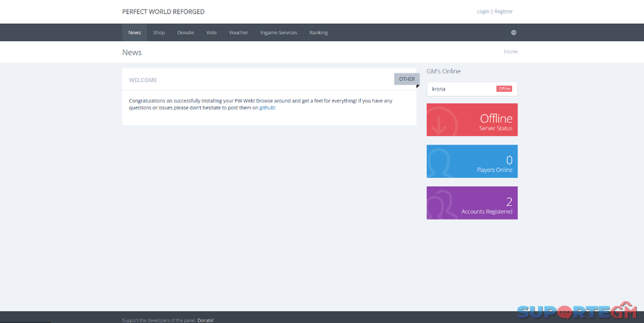
Task: Go to the Shop page
Action: click(159, 33)
